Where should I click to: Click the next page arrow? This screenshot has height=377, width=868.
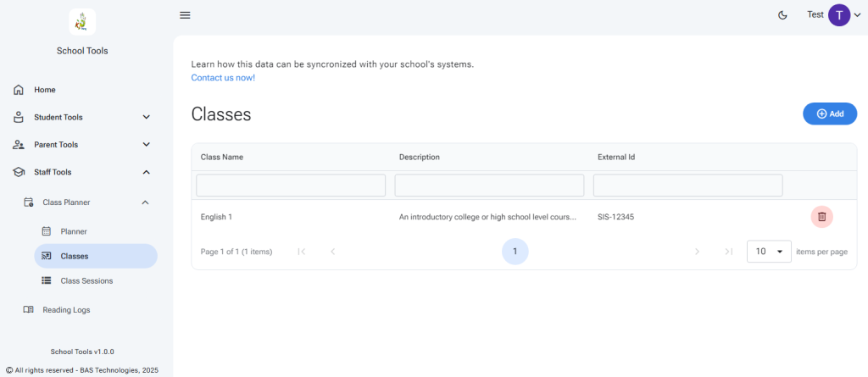click(x=698, y=252)
